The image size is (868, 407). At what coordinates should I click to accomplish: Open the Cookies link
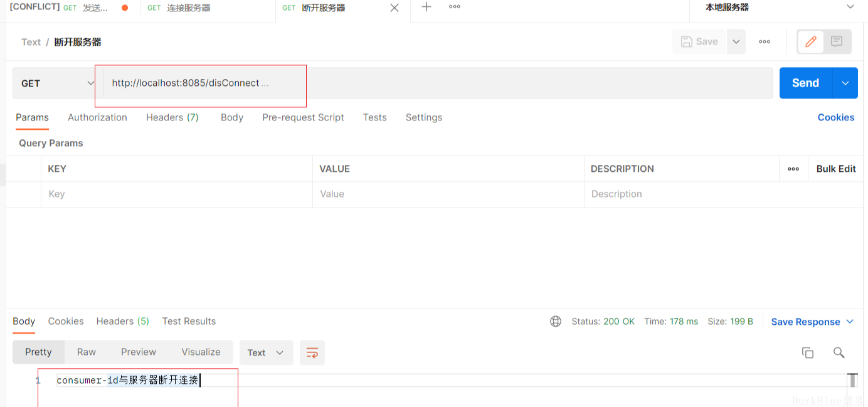pos(836,117)
